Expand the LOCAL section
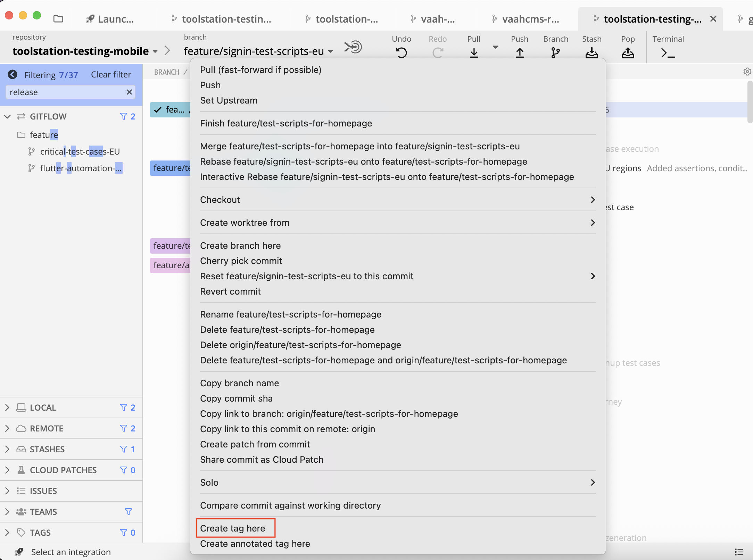The image size is (753, 560). point(7,407)
